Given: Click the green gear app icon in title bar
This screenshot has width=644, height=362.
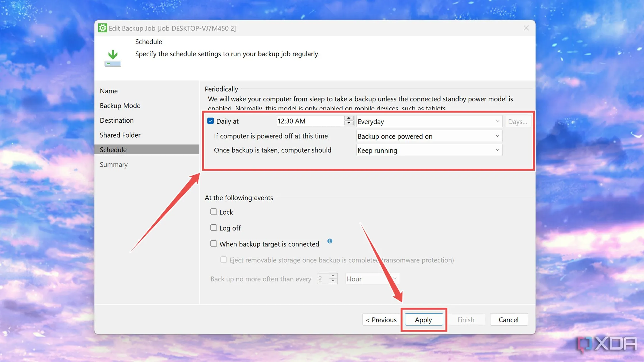Looking at the screenshot, I should pos(103,28).
